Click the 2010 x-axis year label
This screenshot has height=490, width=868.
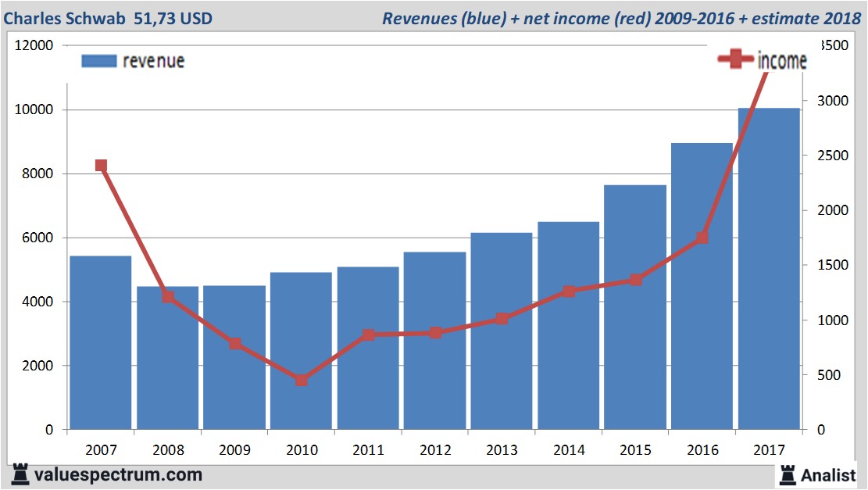point(302,449)
